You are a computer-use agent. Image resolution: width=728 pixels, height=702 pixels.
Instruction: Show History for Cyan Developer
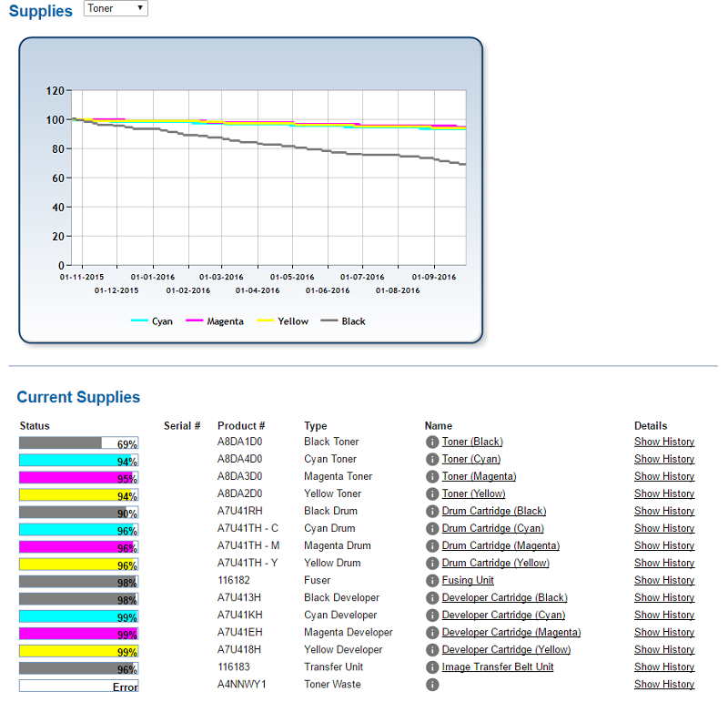point(664,616)
